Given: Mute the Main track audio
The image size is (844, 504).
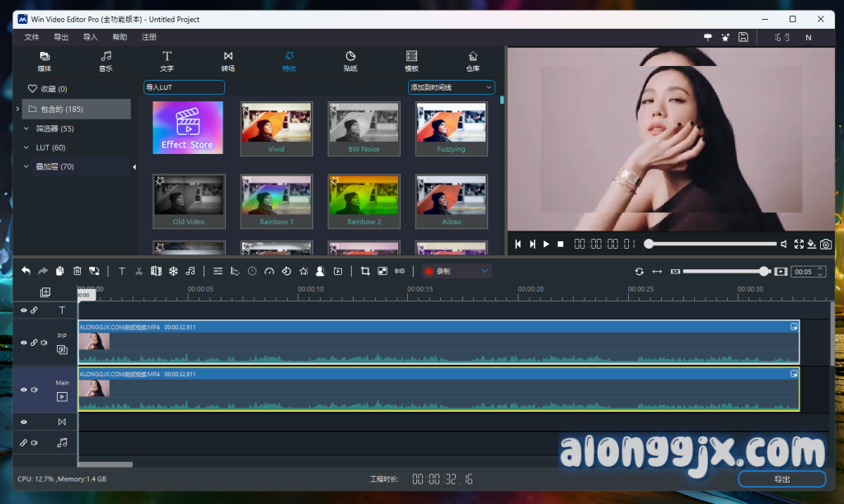Looking at the screenshot, I should click(x=34, y=390).
